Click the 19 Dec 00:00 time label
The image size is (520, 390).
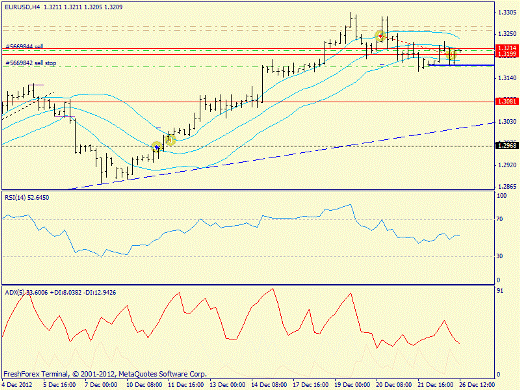(352, 385)
